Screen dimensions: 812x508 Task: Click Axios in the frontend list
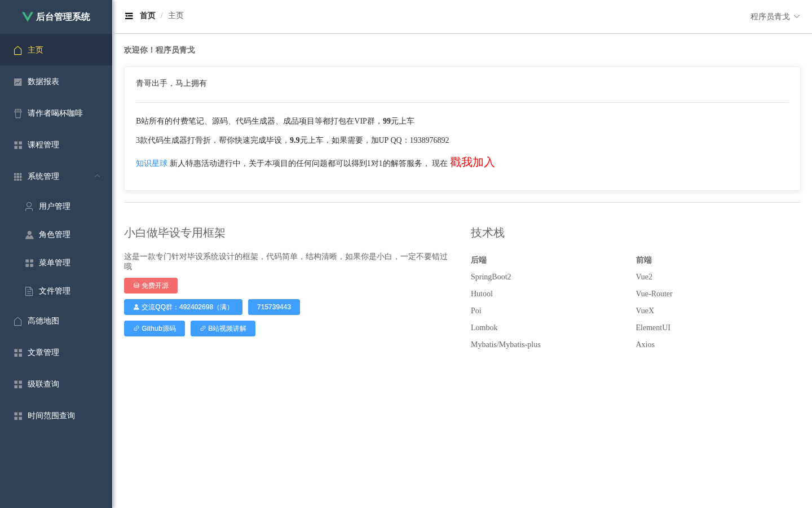coord(645,344)
